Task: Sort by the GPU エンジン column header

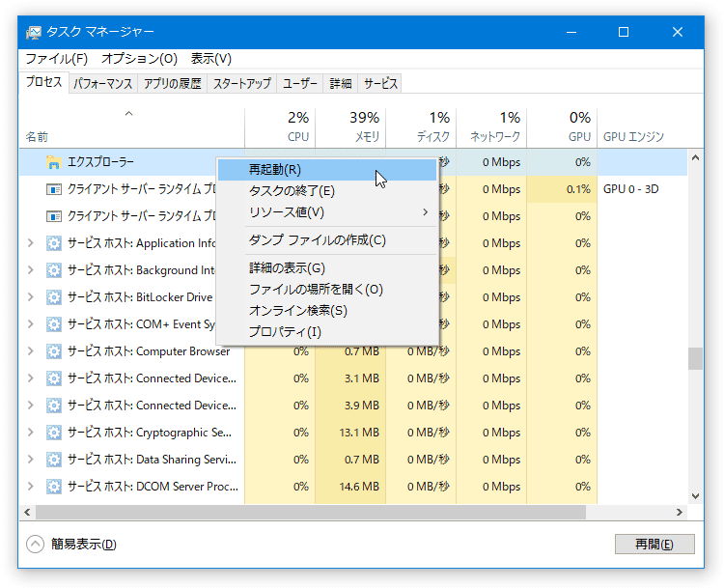Action: (642, 127)
